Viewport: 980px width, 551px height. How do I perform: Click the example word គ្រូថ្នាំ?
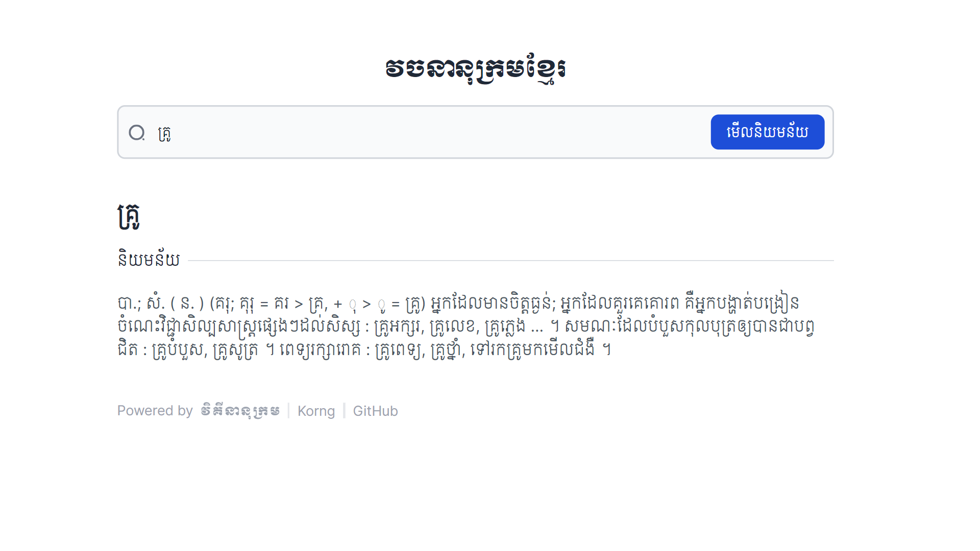click(x=447, y=350)
